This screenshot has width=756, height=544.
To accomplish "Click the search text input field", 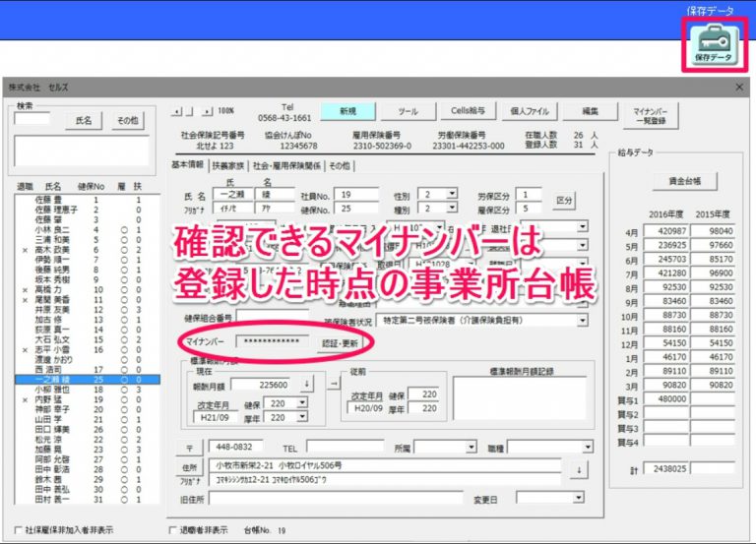I will click(x=32, y=118).
